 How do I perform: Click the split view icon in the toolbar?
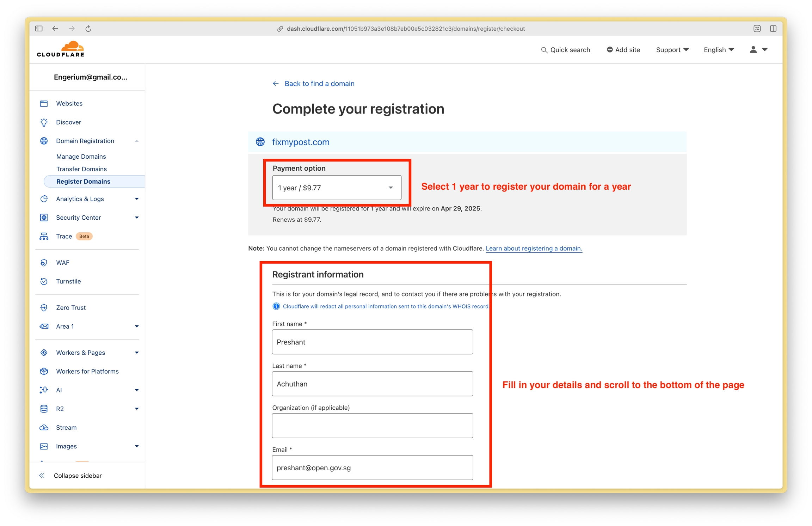[x=773, y=29]
